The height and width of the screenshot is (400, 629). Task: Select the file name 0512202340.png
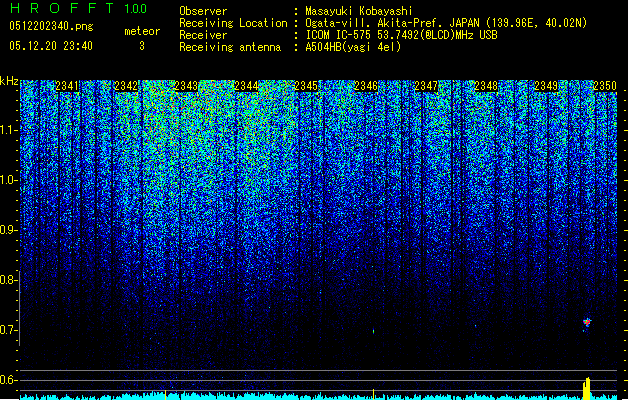[x=51, y=26]
